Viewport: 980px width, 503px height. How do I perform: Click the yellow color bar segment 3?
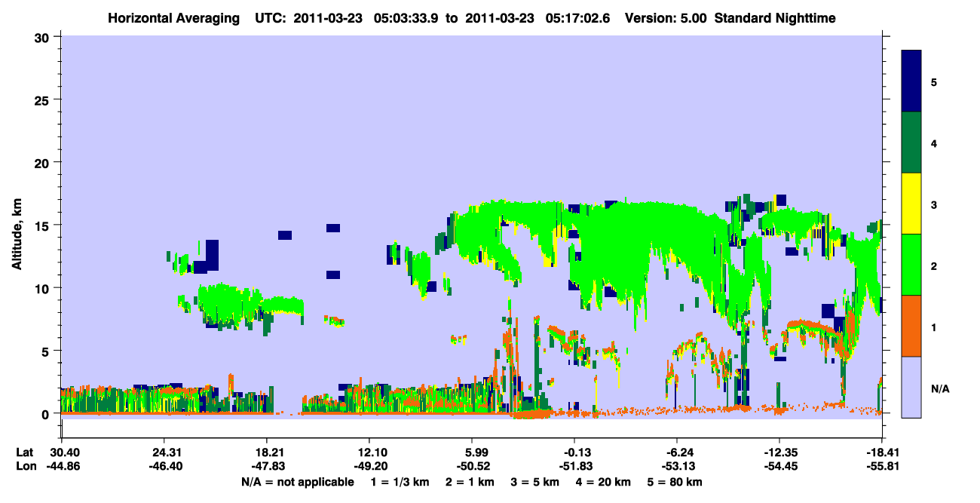click(911, 204)
